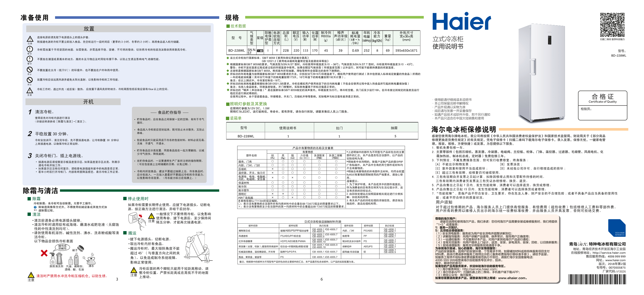
Task: Select the upright freezer product image
Action: [x=541, y=73]
